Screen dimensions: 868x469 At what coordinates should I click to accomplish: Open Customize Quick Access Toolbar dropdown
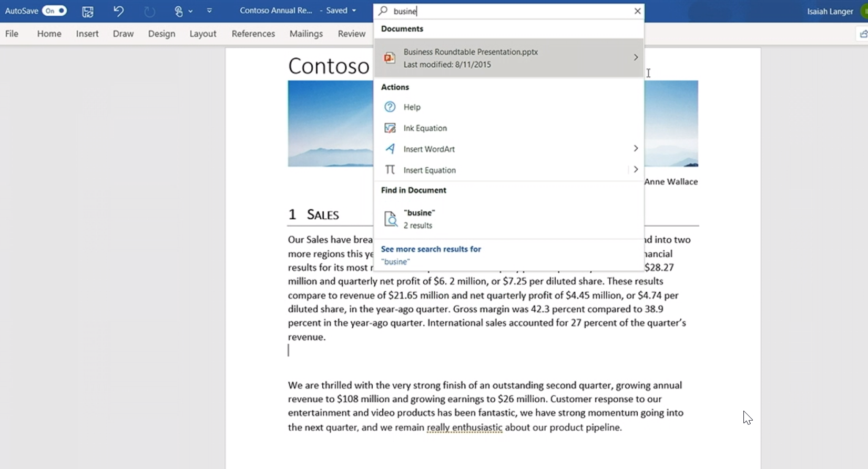[209, 11]
